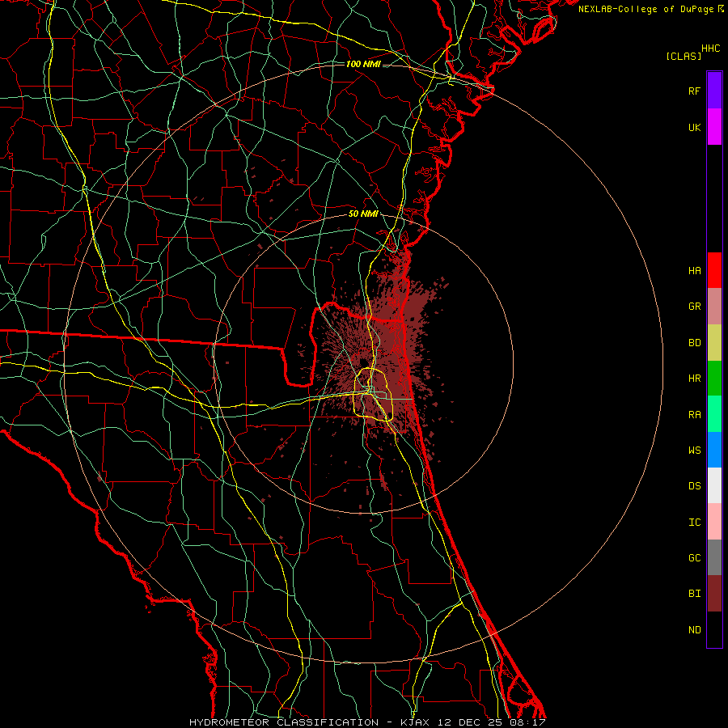Click the WS blue legend swatch
The height and width of the screenshot is (728, 728).
point(714,450)
